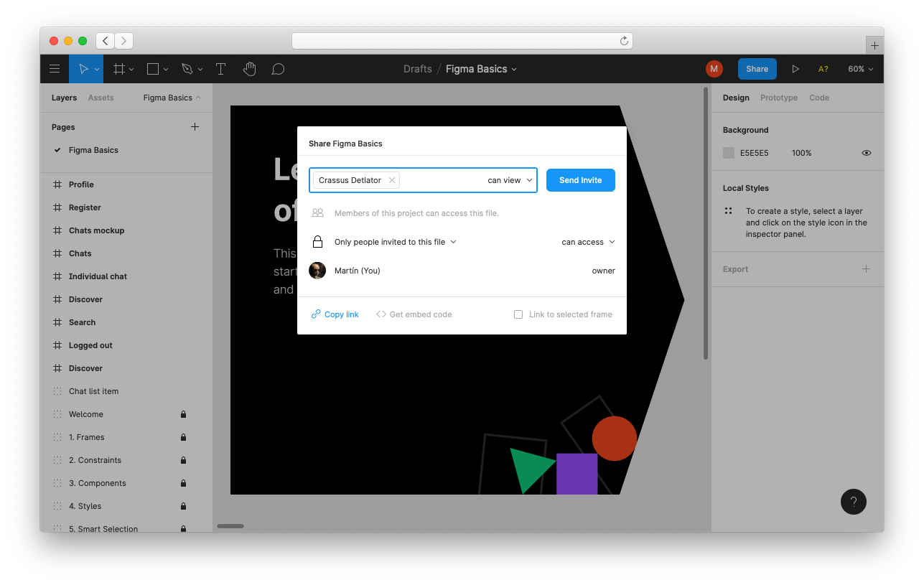The width and height of the screenshot is (924, 585).
Task: Click the E5E5E5 background color swatch
Action: coord(729,153)
